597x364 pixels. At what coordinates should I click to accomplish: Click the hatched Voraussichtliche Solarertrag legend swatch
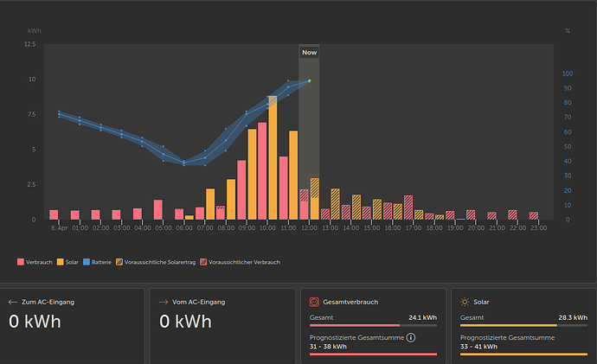119,262
